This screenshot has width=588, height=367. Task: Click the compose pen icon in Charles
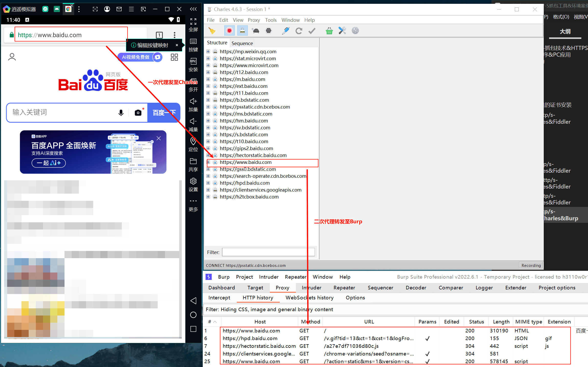point(286,31)
